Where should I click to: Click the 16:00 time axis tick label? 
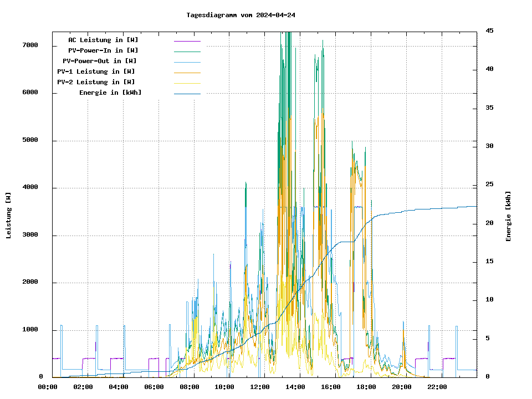coord(331,387)
